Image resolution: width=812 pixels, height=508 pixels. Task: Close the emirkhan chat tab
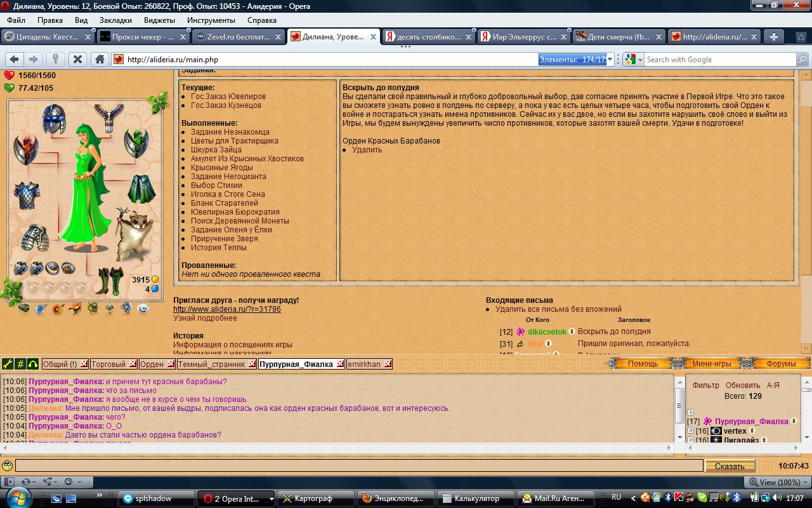click(388, 364)
